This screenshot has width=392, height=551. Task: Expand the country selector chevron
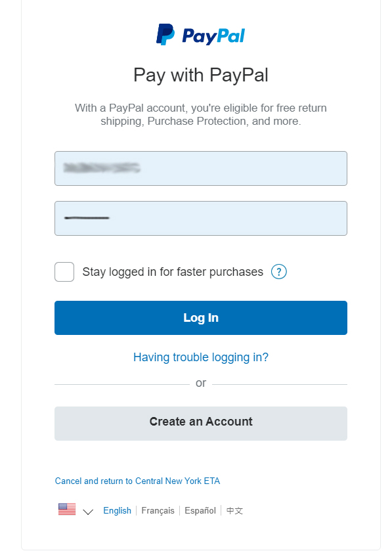point(88,512)
